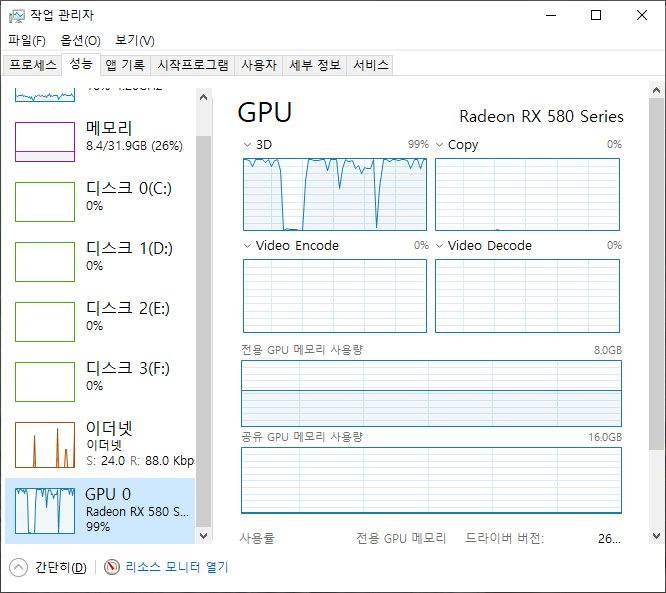Click right pane scrollbar down arrow
The height and width of the screenshot is (593, 666).
pyautogui.click(x=656, y=536)
